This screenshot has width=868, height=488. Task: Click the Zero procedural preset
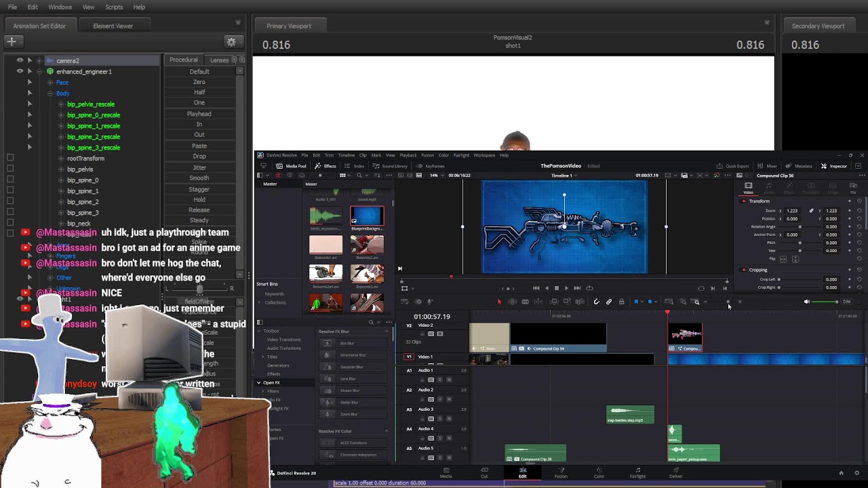199,82
